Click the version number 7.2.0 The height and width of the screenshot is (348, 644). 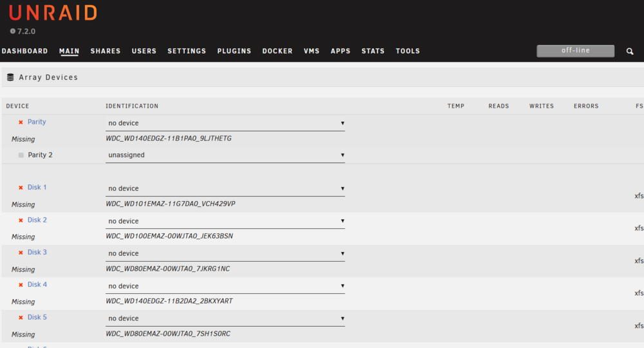pos(26,31)
